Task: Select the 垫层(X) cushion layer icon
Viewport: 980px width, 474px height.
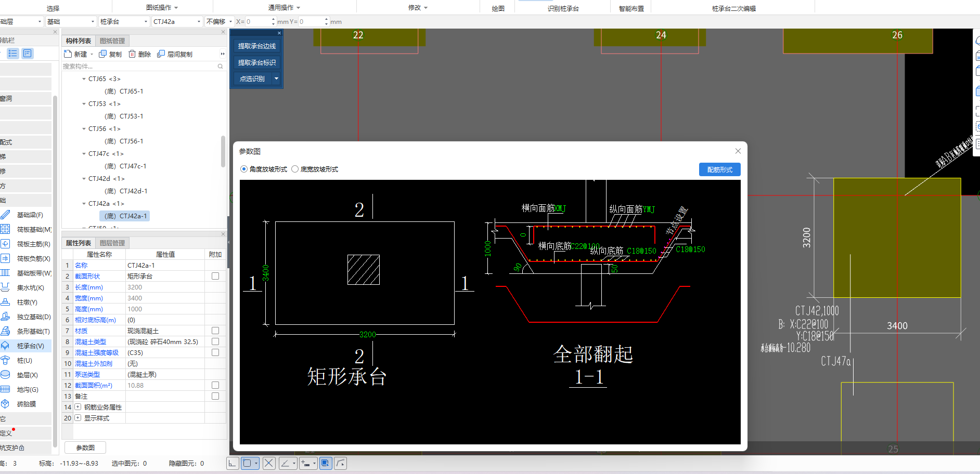Action: [5, 375]
